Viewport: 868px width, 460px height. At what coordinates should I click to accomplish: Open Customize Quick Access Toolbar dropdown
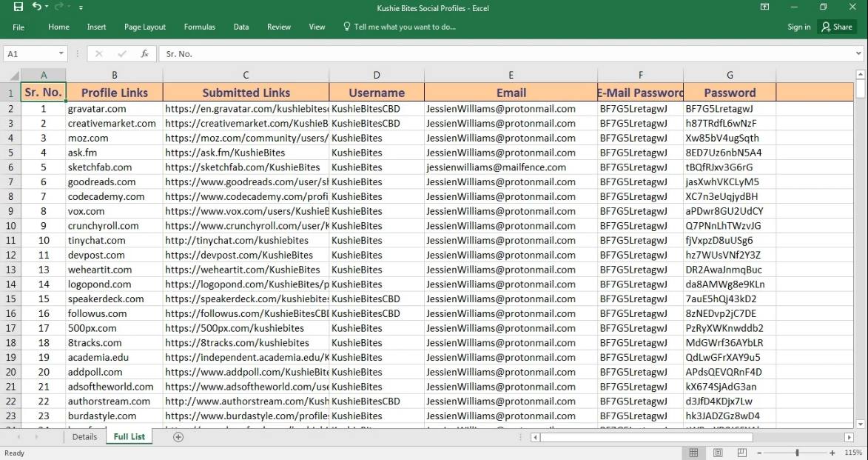click(x=80, y=8)
